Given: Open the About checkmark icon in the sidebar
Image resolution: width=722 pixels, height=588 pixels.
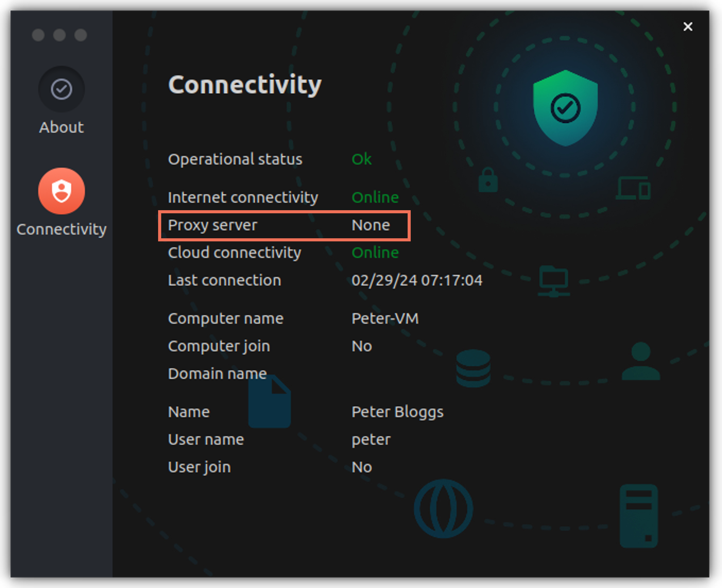Looking at the screenshot, I should point(61,89).
